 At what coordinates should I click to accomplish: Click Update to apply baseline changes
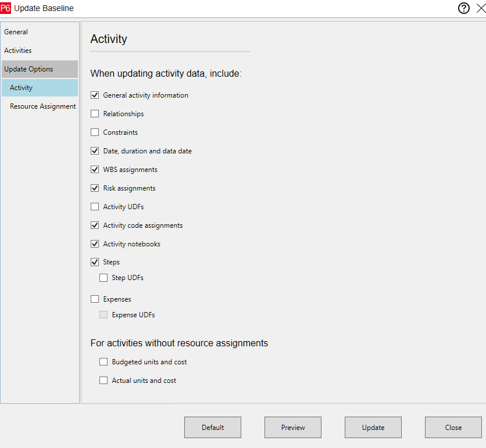tap(373, 427)
